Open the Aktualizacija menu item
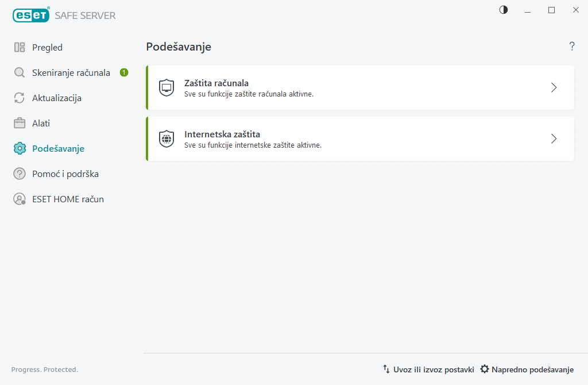This screenshot has height=385, width=588. pos(57,98)
